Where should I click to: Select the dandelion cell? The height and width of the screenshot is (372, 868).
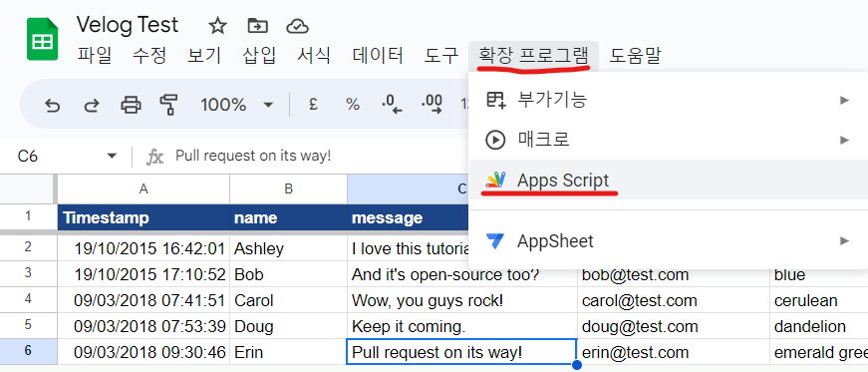click(819, 326)
